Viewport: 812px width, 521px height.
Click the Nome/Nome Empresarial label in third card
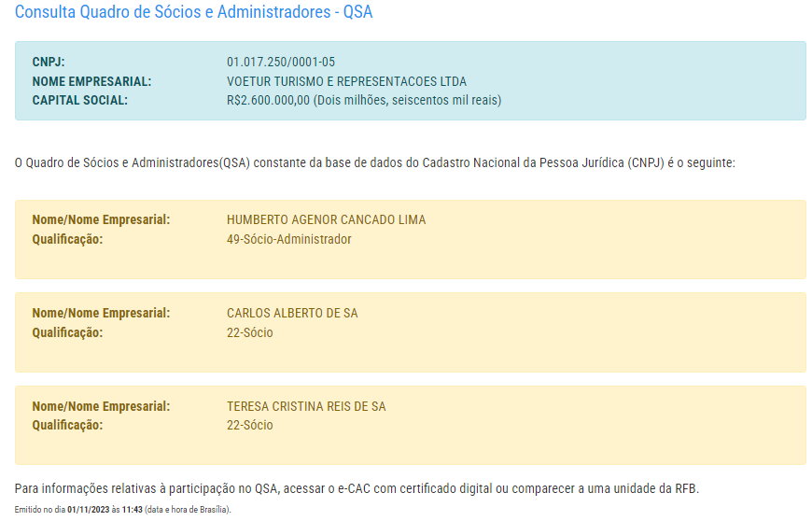101,406
